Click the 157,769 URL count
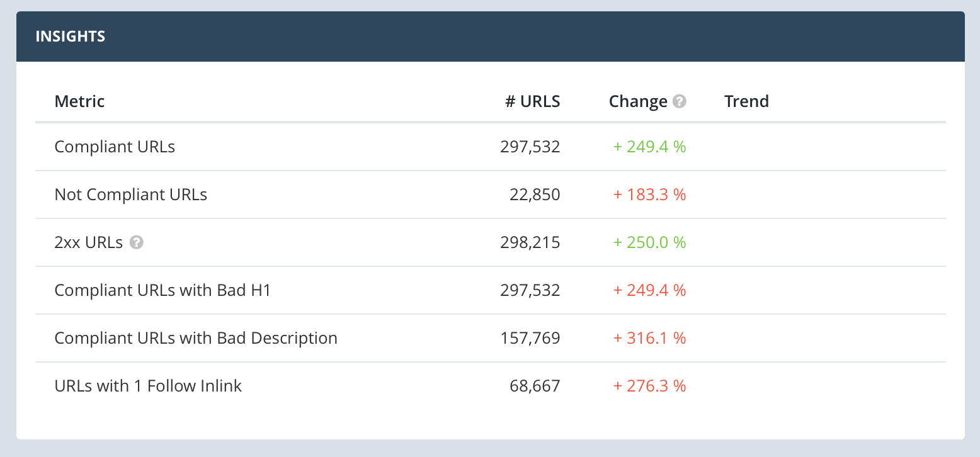 coord(530,338)
